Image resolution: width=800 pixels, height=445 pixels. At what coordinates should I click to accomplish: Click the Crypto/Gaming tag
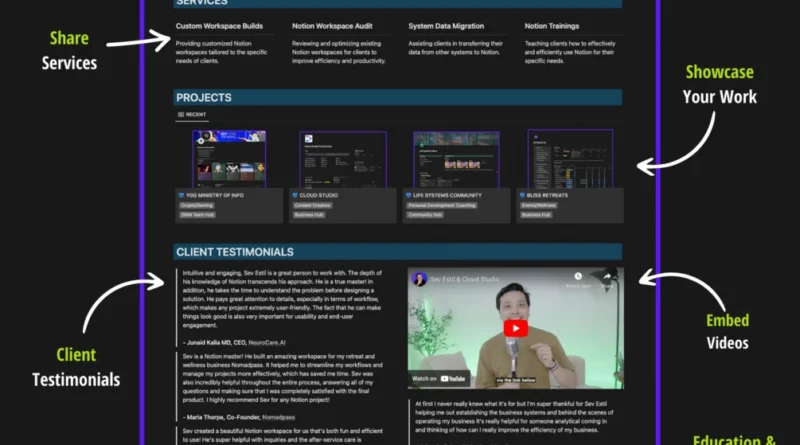coord(196,206)
